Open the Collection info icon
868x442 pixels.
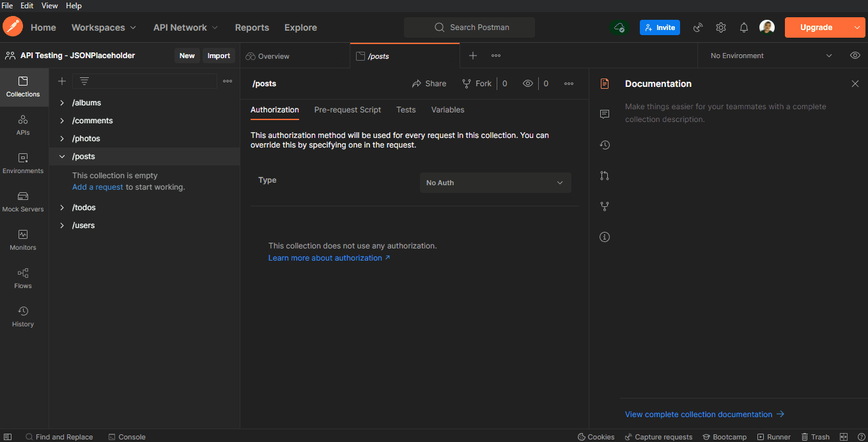point(605,237)
